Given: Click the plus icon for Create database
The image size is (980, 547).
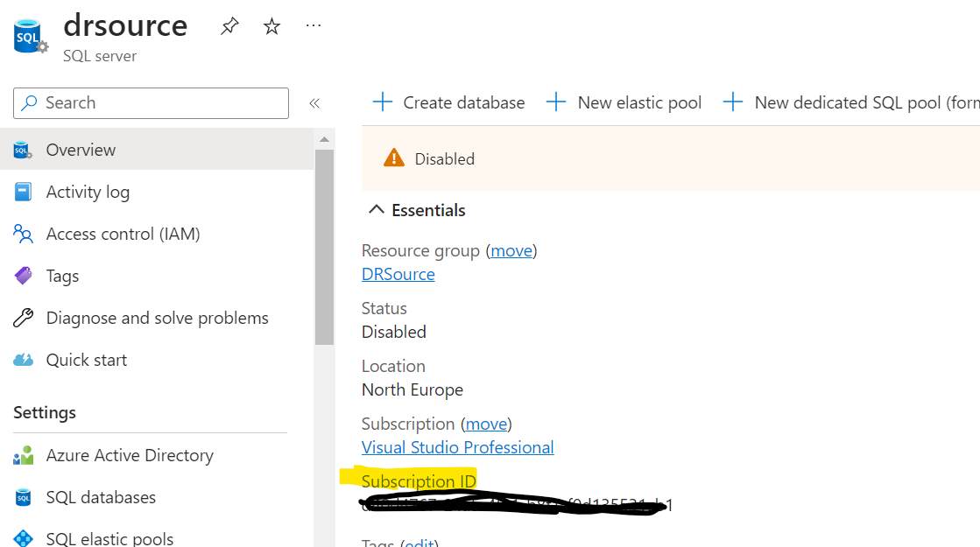Looking at the screenshot, I should [383, 102].
